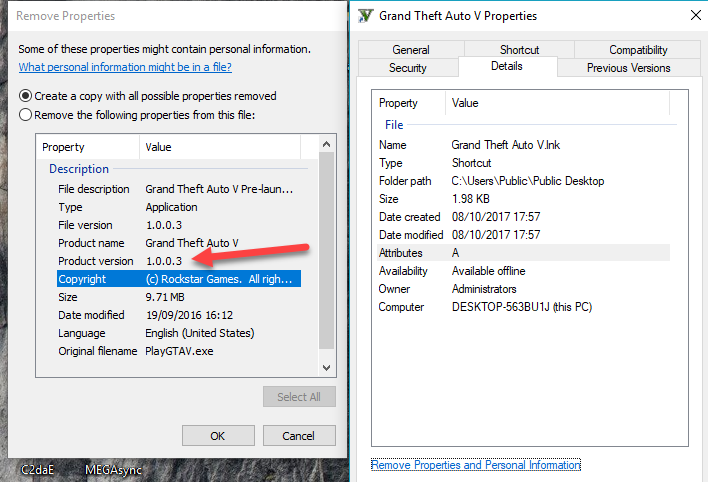Select the 'Product name' row
Screen dimensions: 708x482
point(179,243)
